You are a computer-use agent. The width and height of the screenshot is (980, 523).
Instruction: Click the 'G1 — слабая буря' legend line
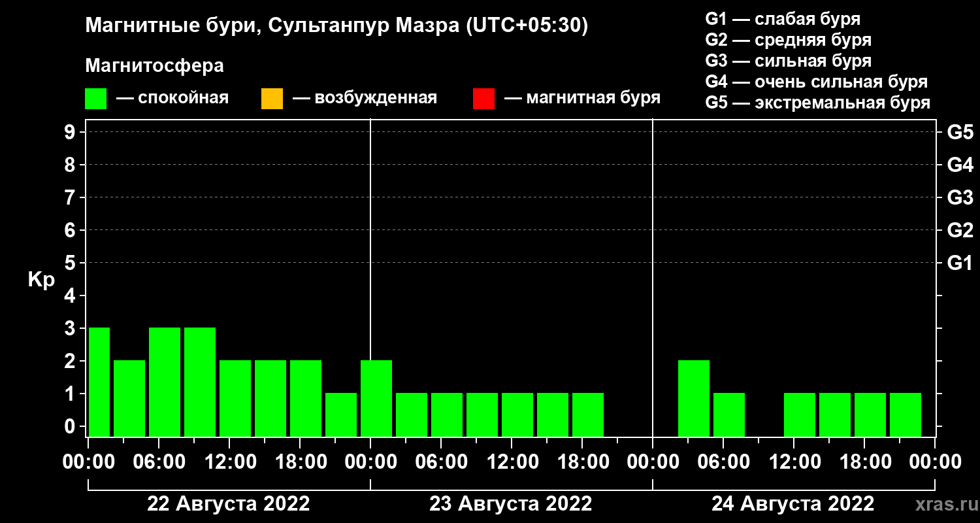tap(783, 19)
